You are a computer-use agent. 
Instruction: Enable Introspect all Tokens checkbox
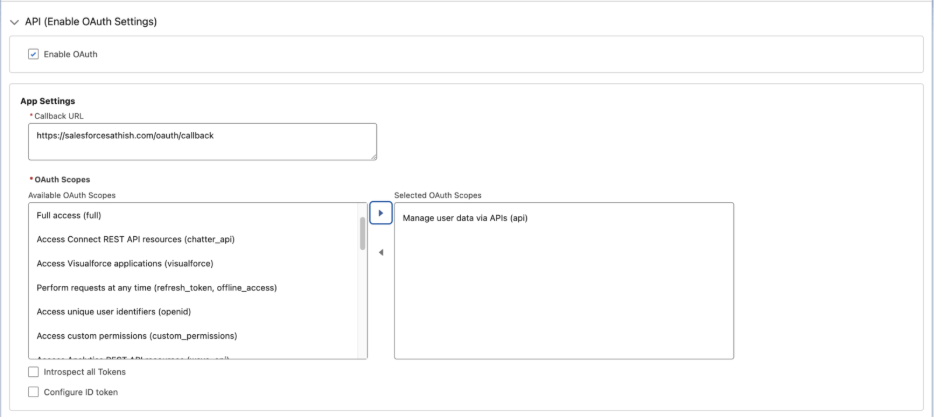click(x=34, y=372)
